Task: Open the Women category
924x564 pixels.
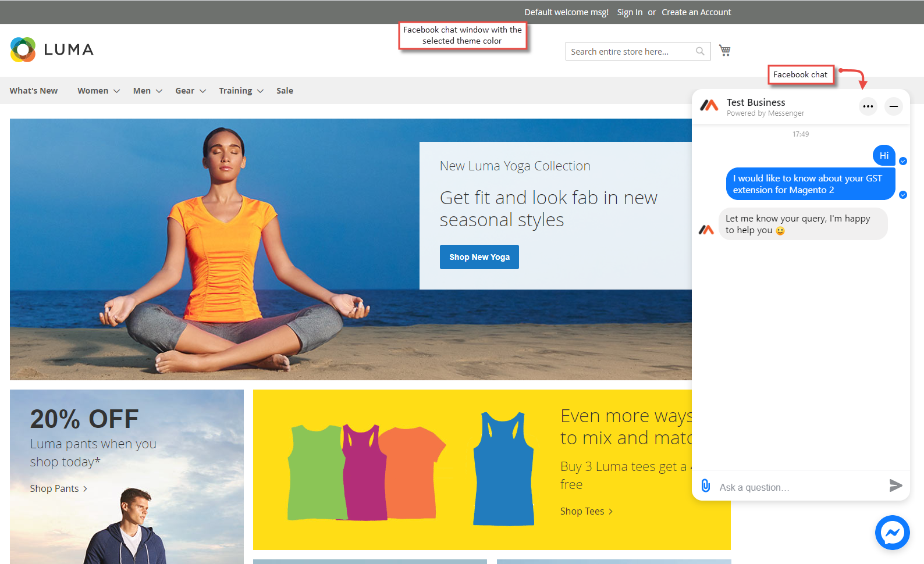Action: click(x=93, y=91)
